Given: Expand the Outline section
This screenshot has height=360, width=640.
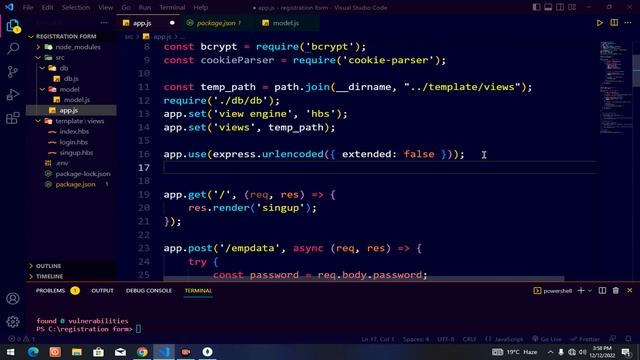Looking at the screenshot, I should click(48, 266).
